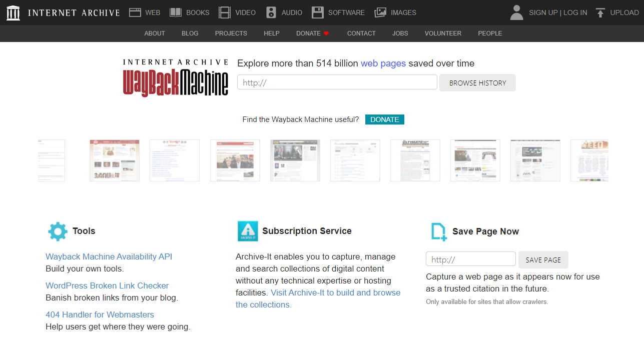The height and width of the screenshot is (357, 644).
Task: Click the Upload arrow icon
Action: (600, 12)
